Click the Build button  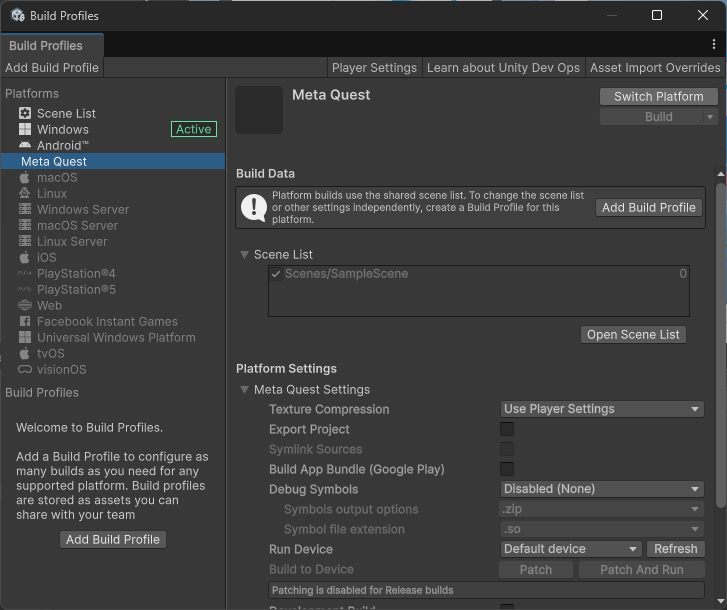click(651, 117)
